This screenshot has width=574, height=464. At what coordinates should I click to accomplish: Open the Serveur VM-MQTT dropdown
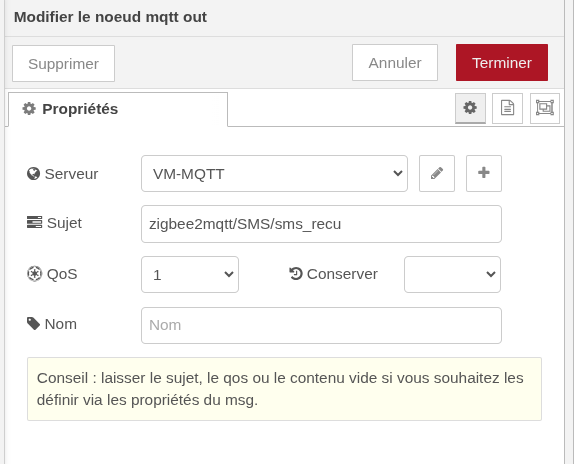pyautogui.click(x=274, y=173)
